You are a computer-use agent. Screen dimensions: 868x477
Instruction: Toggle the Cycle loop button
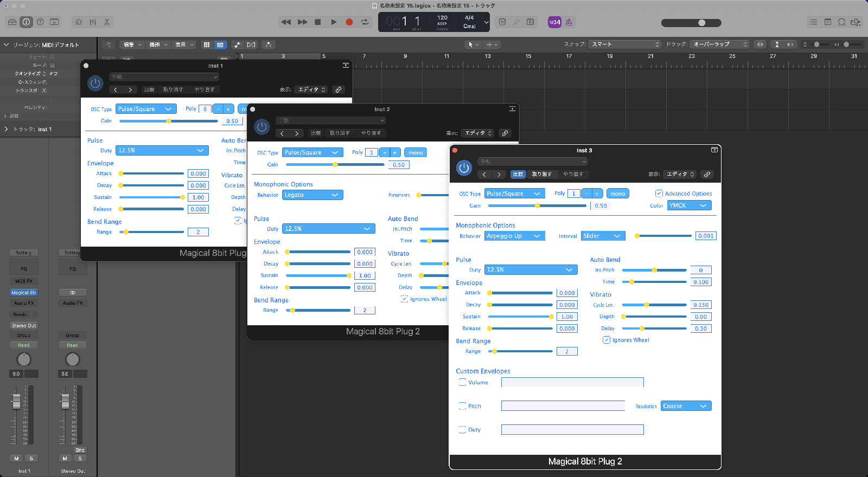tap(365, 22)
